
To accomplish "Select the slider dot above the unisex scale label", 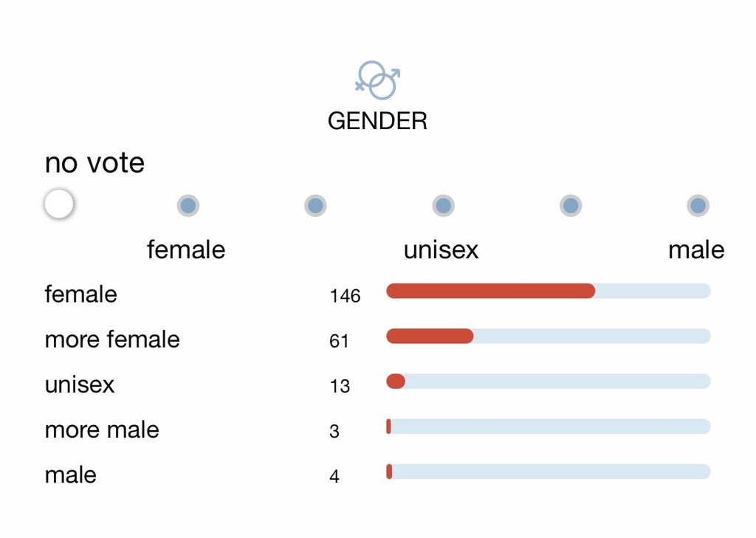I will point(443,205).
